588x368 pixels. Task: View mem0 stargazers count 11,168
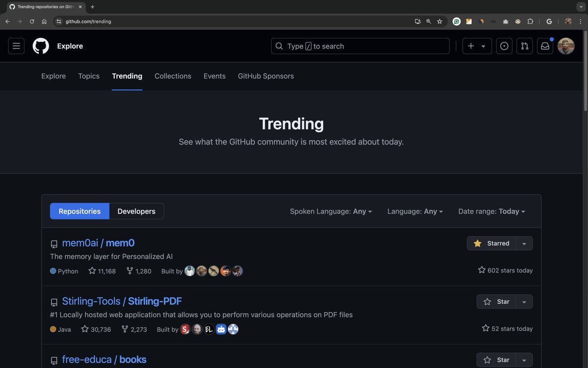coord(102,271)
